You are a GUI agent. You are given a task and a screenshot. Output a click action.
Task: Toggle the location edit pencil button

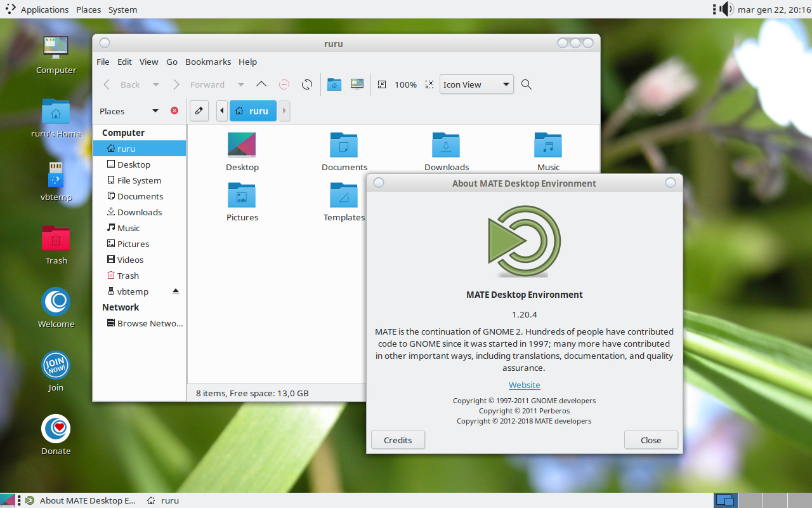click(x=199, y=110)
